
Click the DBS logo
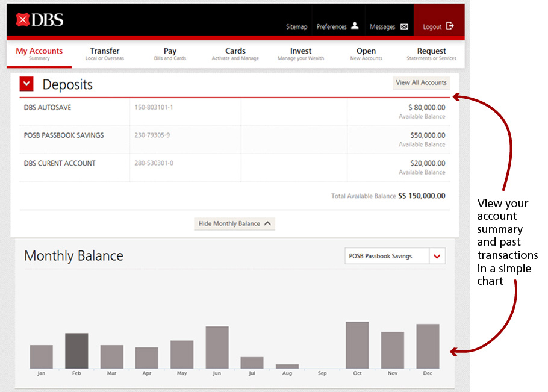(40, 20)
